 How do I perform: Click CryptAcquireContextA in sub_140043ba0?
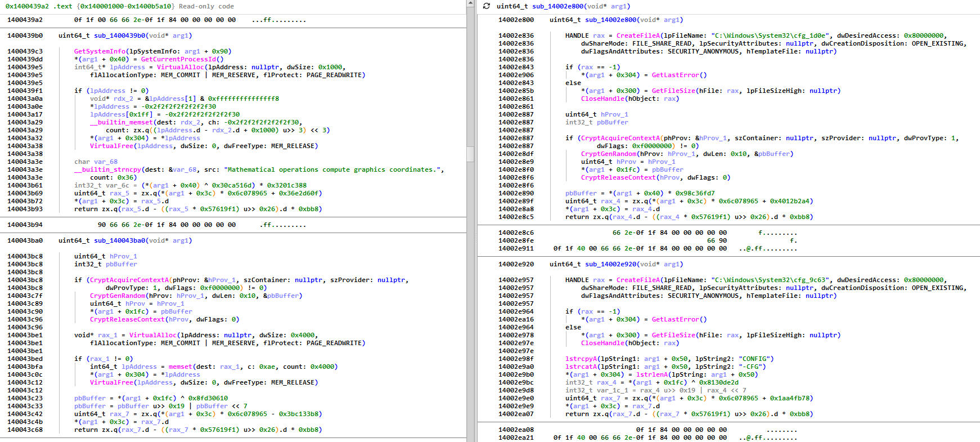(129, 280)
